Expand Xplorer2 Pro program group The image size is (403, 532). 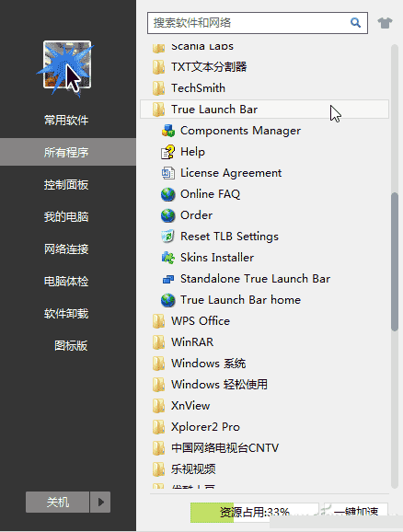264,427
